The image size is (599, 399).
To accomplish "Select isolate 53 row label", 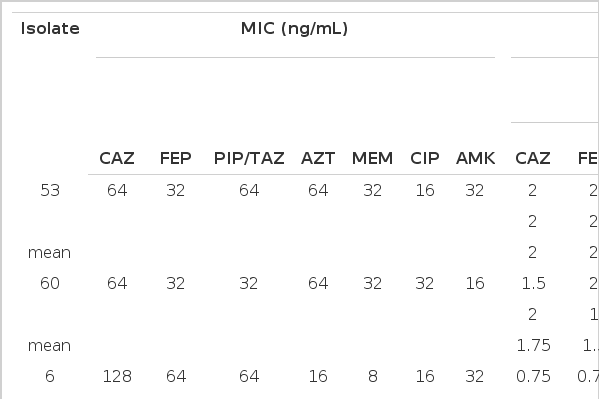I will coord(50,190).
